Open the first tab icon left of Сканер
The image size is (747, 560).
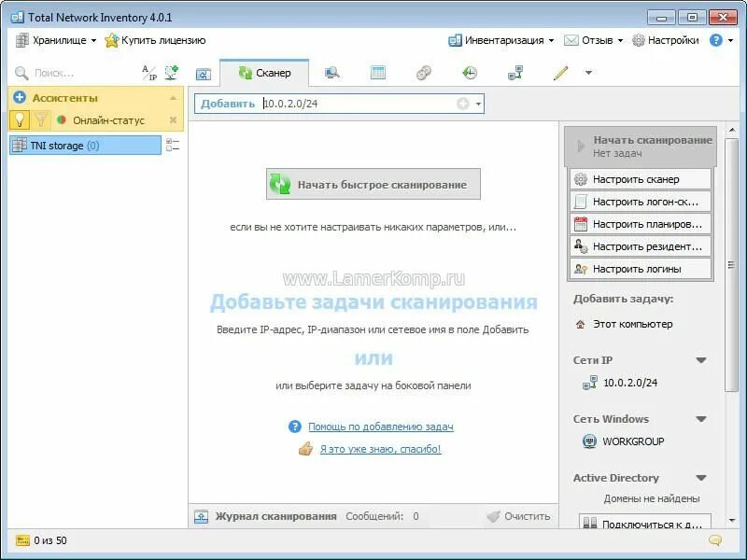click(x=204, y=74)
